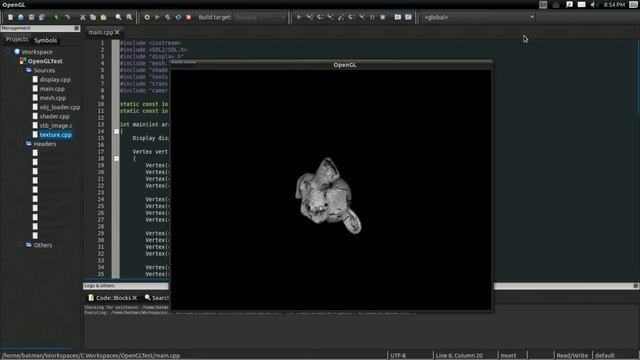
Task: Open Find with the magnifier icon
Action: pos(118,17)
